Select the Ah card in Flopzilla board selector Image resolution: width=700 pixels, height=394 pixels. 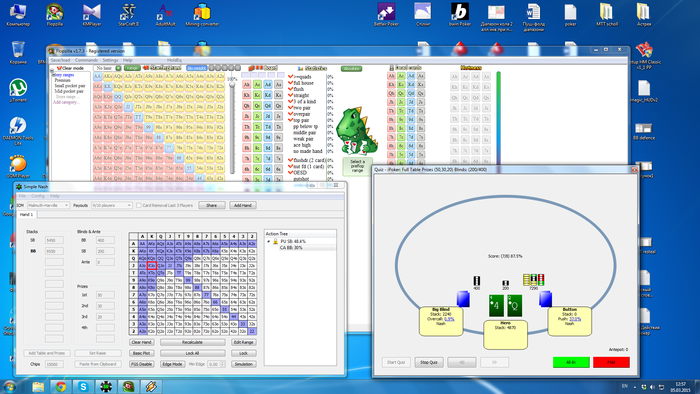pyautogui.click(x=246, y=85)
